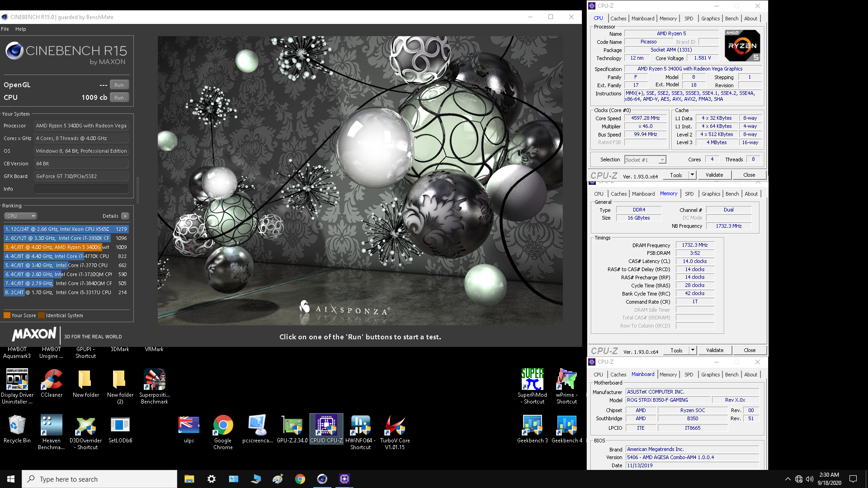Viewport: 868px width, 488px height.
Task: Open Heaven Benchmark desktop icon
Action: [52, 432]
